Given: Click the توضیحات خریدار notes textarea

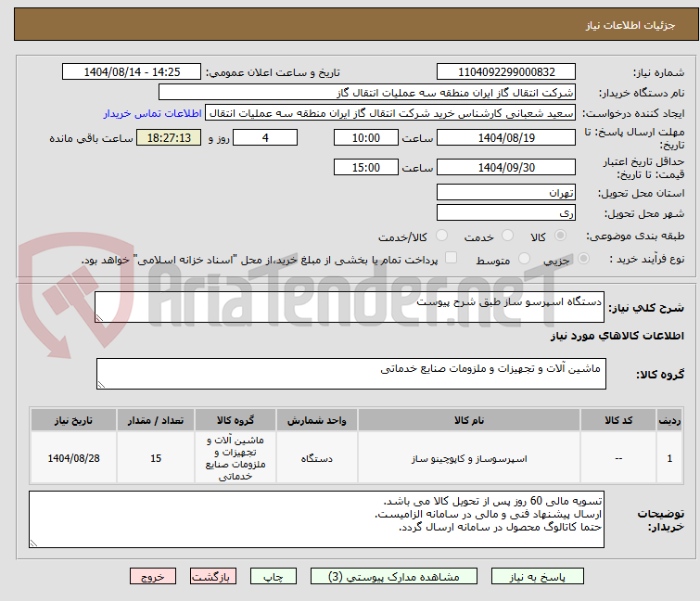Looking at the screenshot, I should tap(316, 519).
